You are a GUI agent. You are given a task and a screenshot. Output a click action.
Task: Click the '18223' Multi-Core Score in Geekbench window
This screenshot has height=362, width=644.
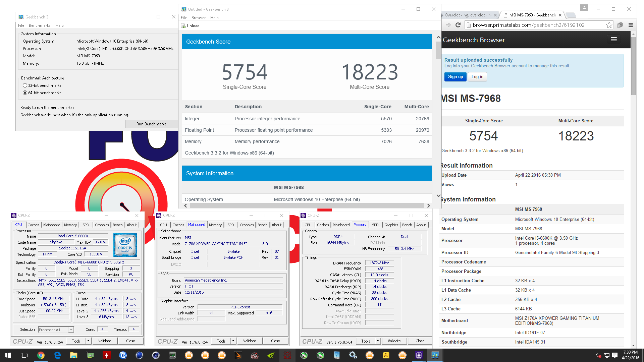coord(370,72)
